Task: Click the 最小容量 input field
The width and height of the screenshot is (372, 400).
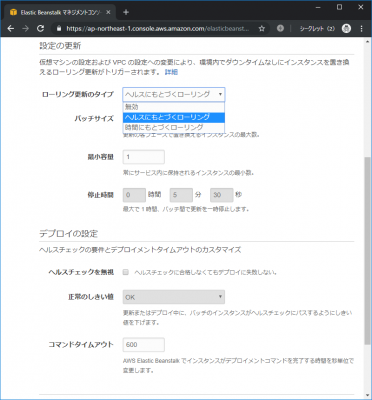Action: click(144, 157)
